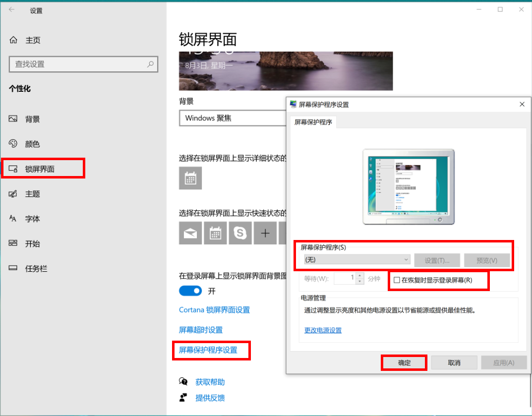Click the mail quick status icon
This screenshot has width=532, height=416.
(x=190, y=233)
